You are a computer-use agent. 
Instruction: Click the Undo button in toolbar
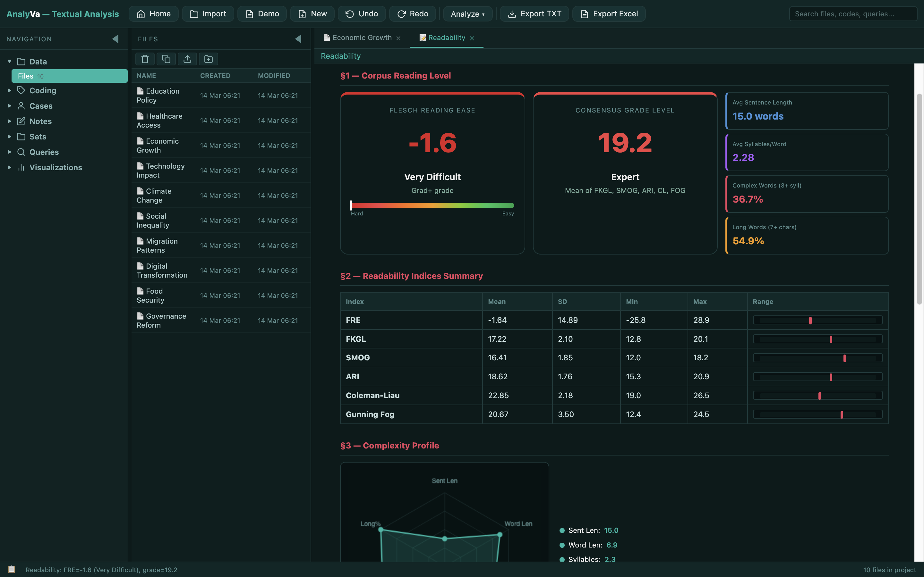tap(361, 14)
